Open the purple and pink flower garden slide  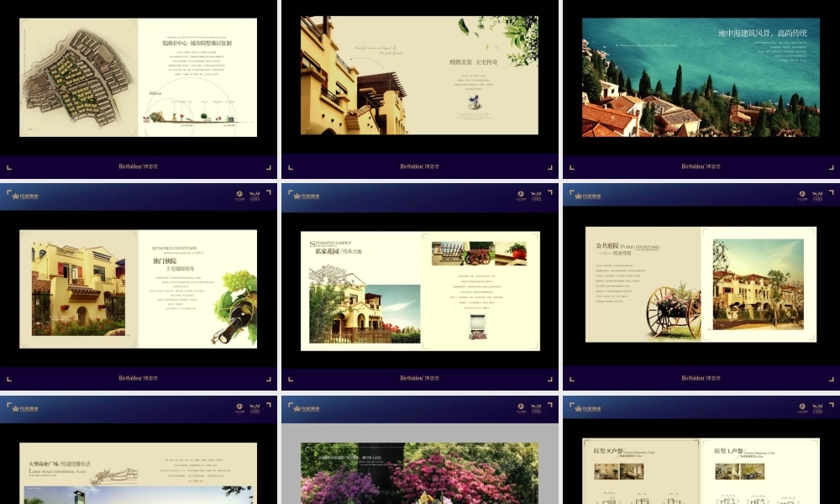419,473
